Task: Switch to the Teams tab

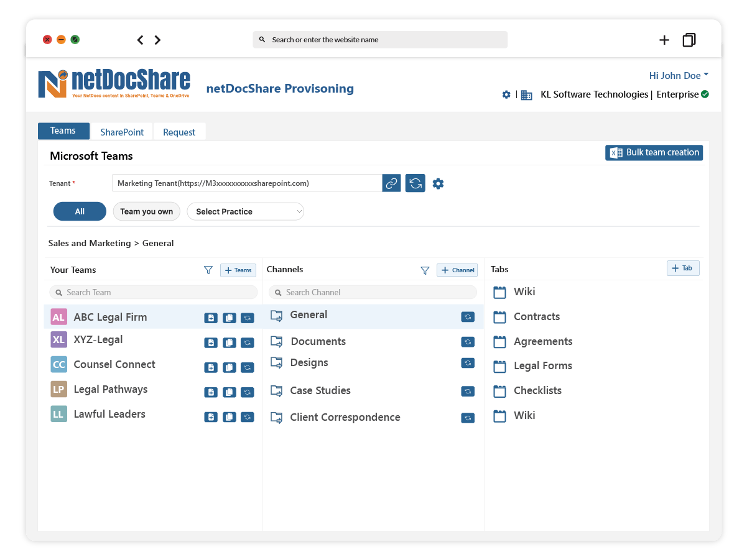Action: click(63, 131)
